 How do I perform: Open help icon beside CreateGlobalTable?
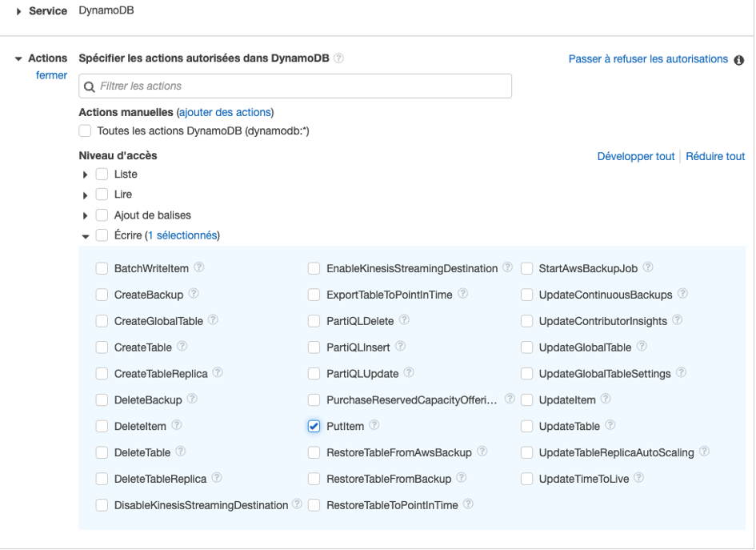click(x=213, y=320)
